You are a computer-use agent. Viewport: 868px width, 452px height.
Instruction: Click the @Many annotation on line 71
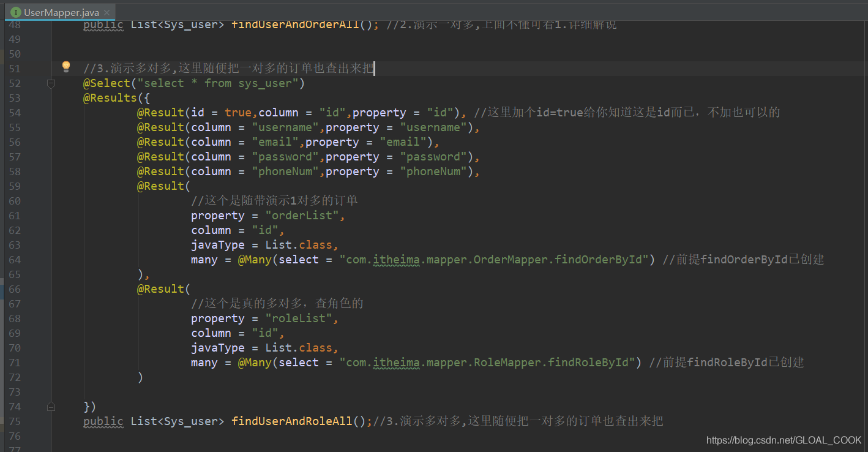click(255, 363)
